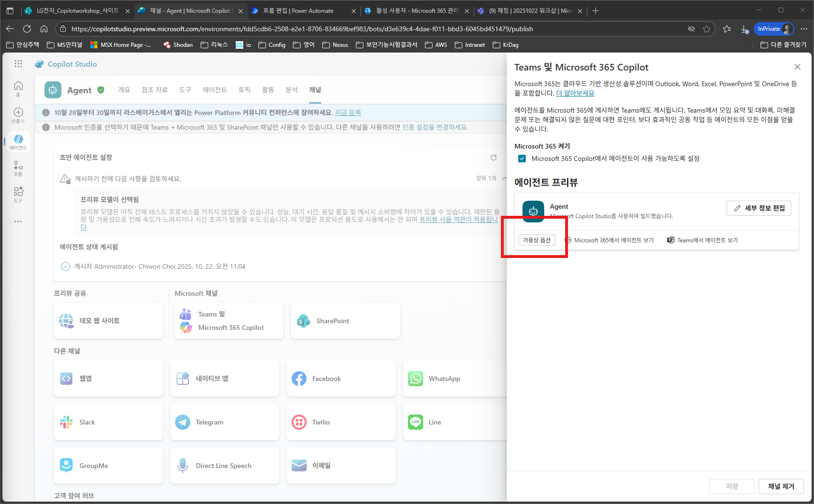The height and width of the screenshot is (504, 814).
Task: Open the Tools (도구) tab
Action: click(185, 89)
